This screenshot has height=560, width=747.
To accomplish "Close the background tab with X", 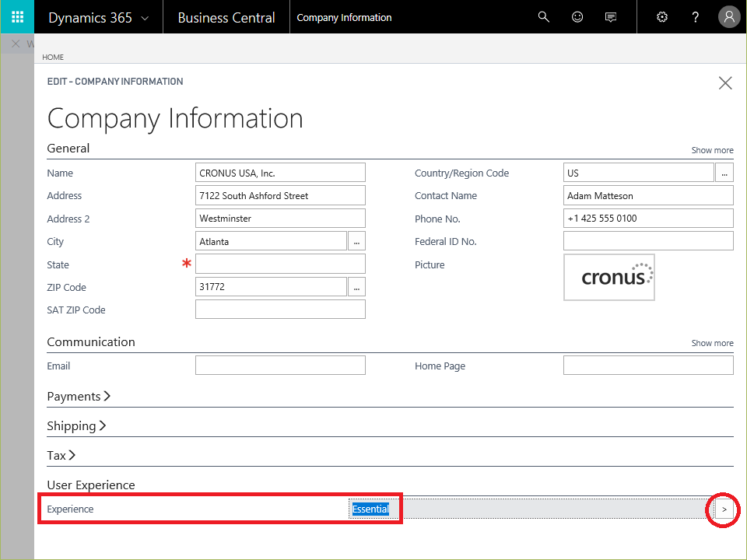I will point(16,44).
